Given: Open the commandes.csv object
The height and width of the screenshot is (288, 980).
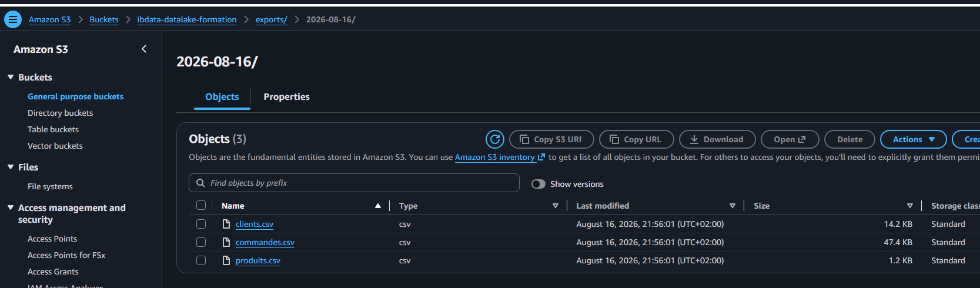Looking at the screenshot, I should click(265, 242).
